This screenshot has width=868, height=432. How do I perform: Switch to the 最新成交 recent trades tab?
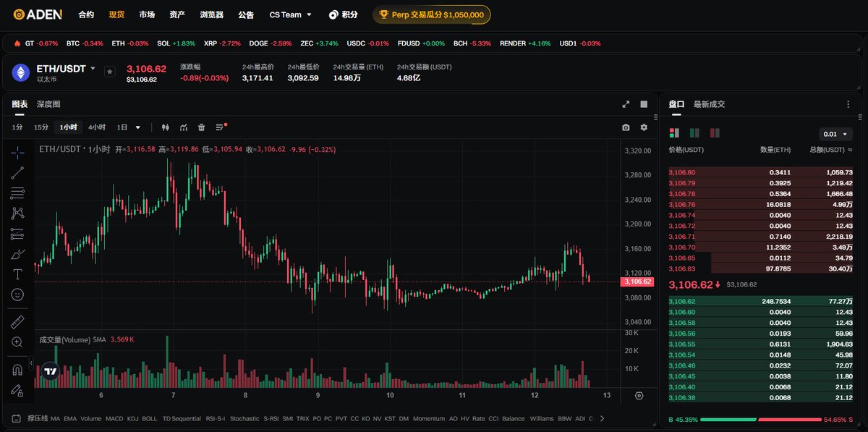tap(709, 104)
